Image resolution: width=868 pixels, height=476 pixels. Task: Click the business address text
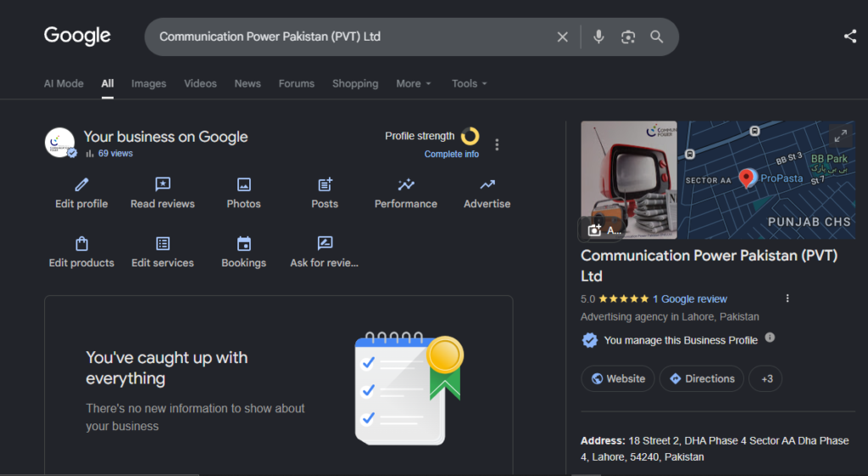point(715,449)
